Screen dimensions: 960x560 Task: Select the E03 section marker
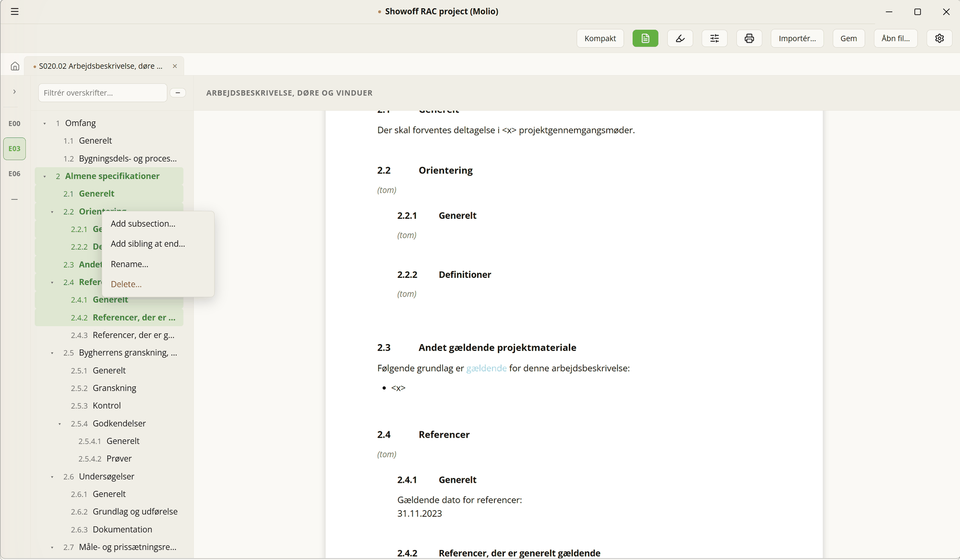tap(14, 149)
